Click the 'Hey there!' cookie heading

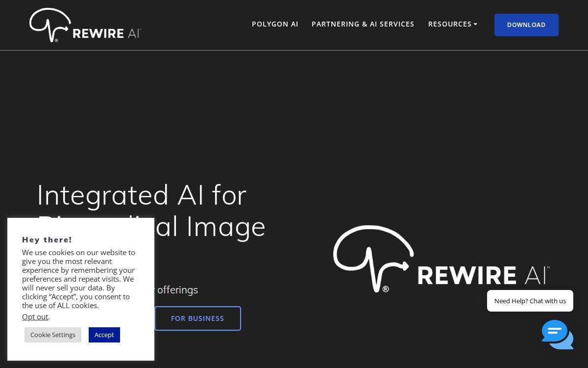point(47,239)
